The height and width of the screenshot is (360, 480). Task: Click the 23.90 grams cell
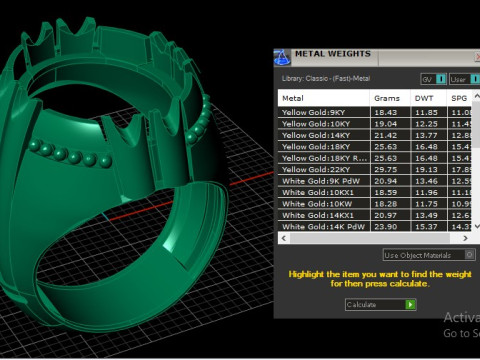390,227
